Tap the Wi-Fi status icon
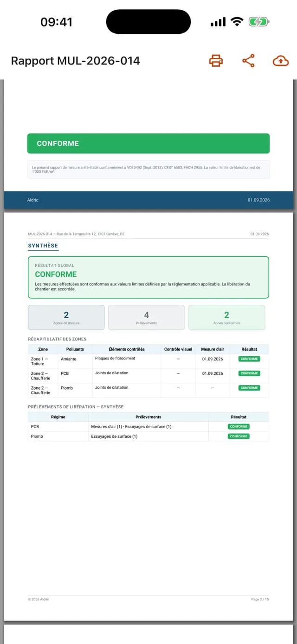 (237, 22)
